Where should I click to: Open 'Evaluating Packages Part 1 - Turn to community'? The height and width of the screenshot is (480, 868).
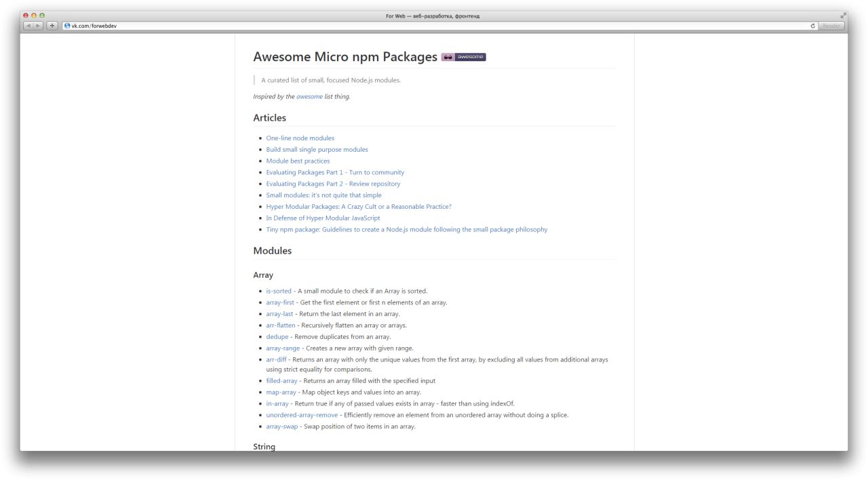pyautogui.click(x=335, y=172)
